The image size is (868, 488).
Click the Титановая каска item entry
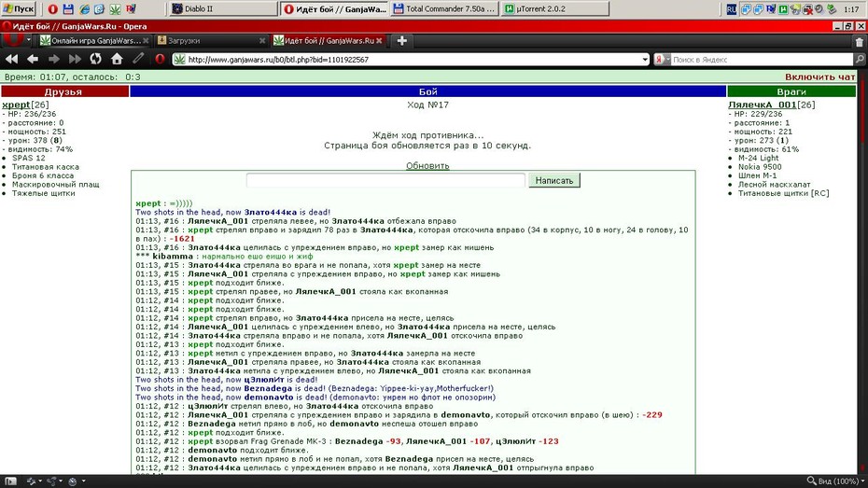coord(46,166)
